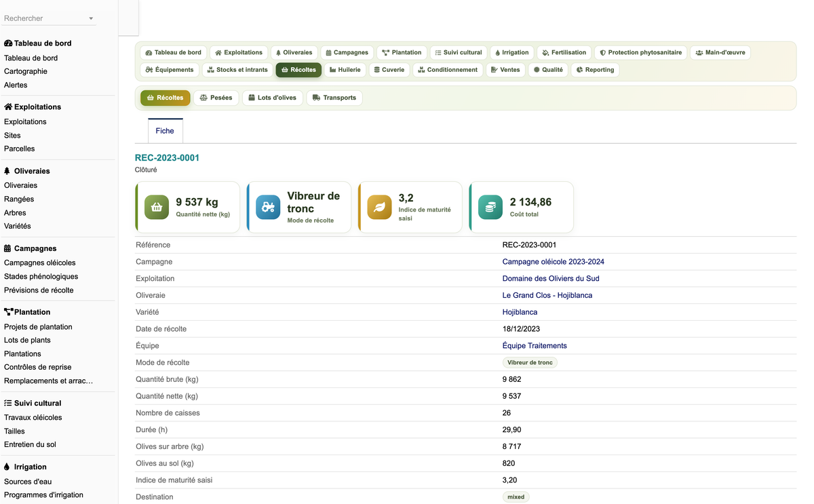Viewport: 814px width, 504px height.
Task: Open Le Grand Clos - Hojiblanca link
Action: point(547,295)
